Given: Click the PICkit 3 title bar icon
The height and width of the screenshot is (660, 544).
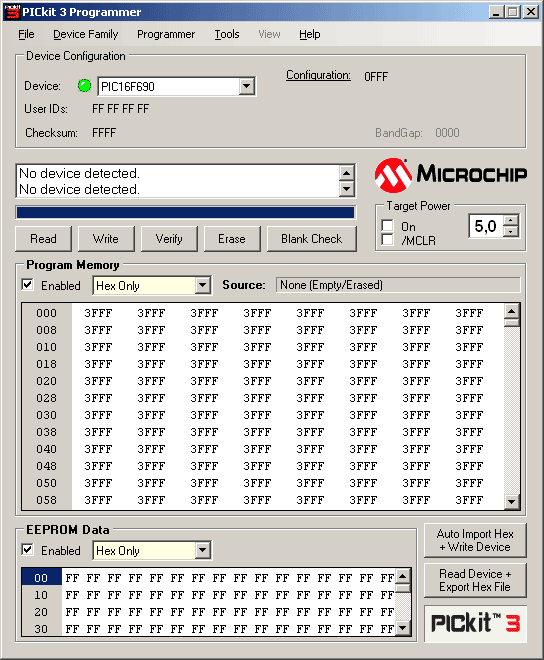Looking at the screenshot, I should (12, 12).
